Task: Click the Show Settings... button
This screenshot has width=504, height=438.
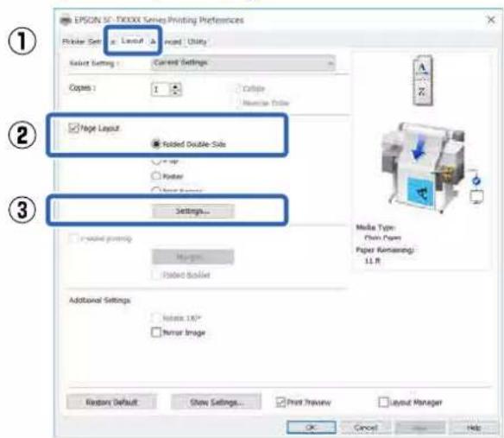Action: (217, 403)
